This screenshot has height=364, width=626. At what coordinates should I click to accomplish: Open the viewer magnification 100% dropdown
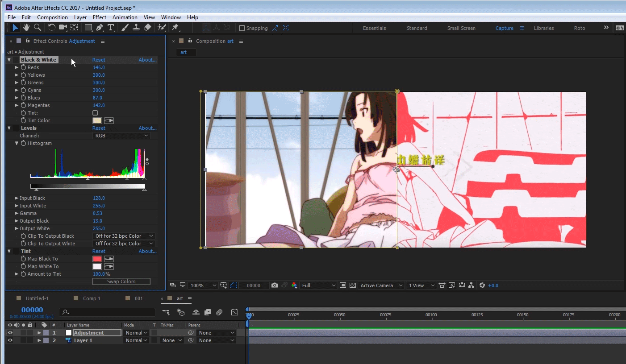(x=203, y=285)
